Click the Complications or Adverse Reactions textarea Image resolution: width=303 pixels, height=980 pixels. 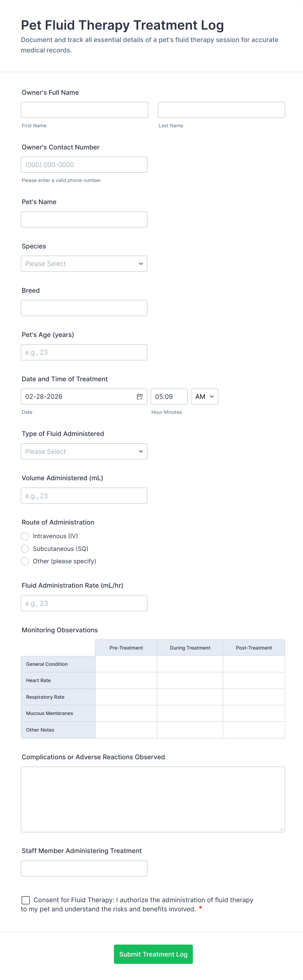click(153, 799)
